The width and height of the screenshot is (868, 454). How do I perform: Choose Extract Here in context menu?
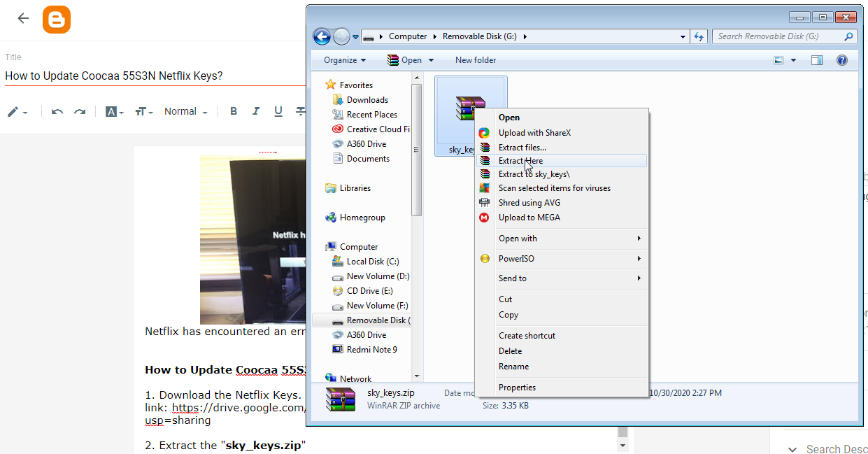562,161
